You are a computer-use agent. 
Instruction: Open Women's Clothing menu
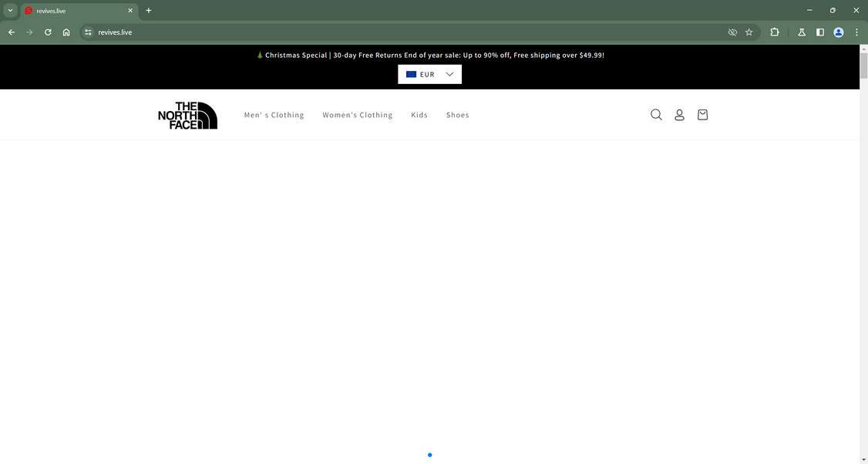tap(358, 115)
